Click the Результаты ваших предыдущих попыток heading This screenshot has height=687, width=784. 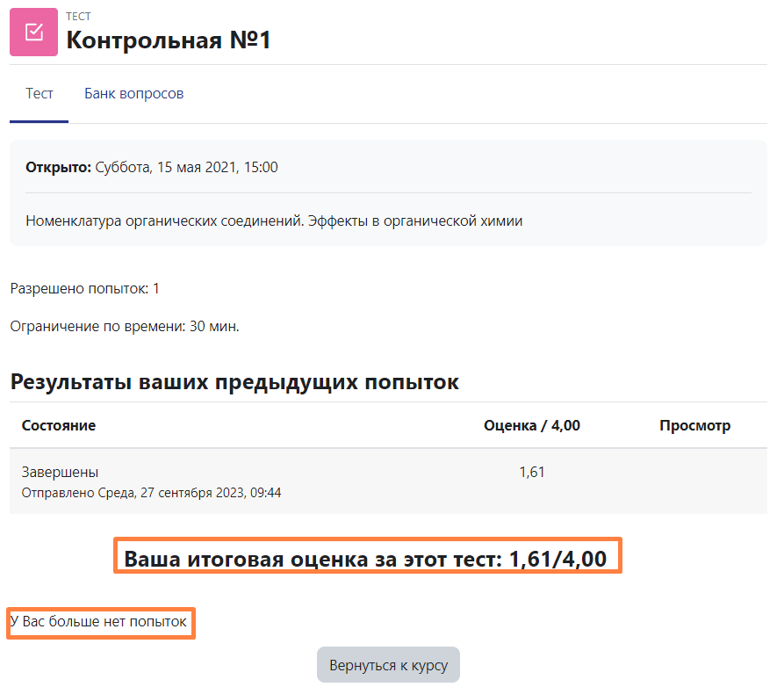coord(234,383)
